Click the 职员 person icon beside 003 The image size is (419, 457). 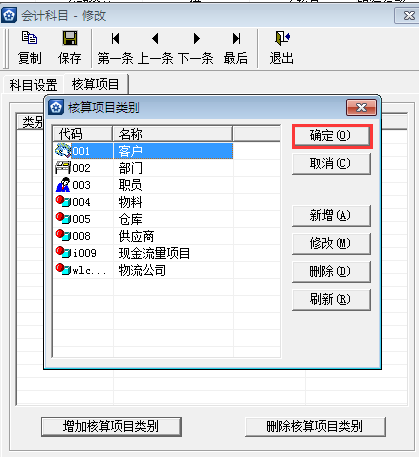[x=63, y=185]
